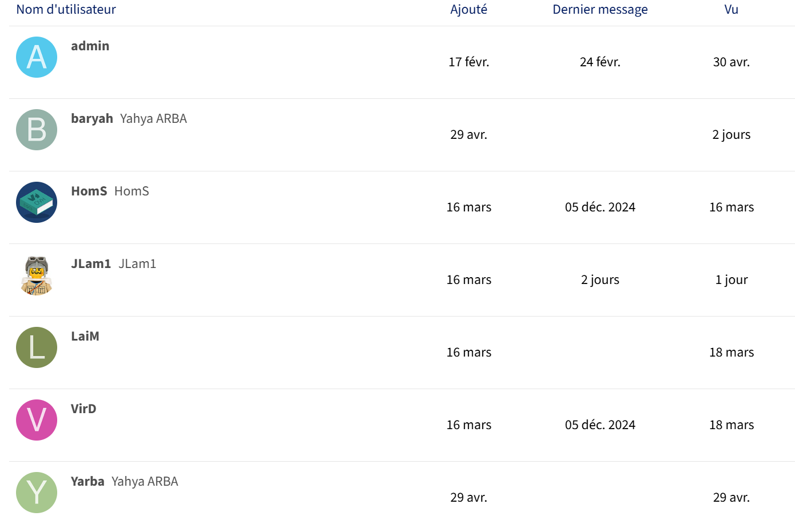Click the admin user avatar icon
Image resolution: width=795 pixels, height=532 pixels.
(x=37, y=57)
